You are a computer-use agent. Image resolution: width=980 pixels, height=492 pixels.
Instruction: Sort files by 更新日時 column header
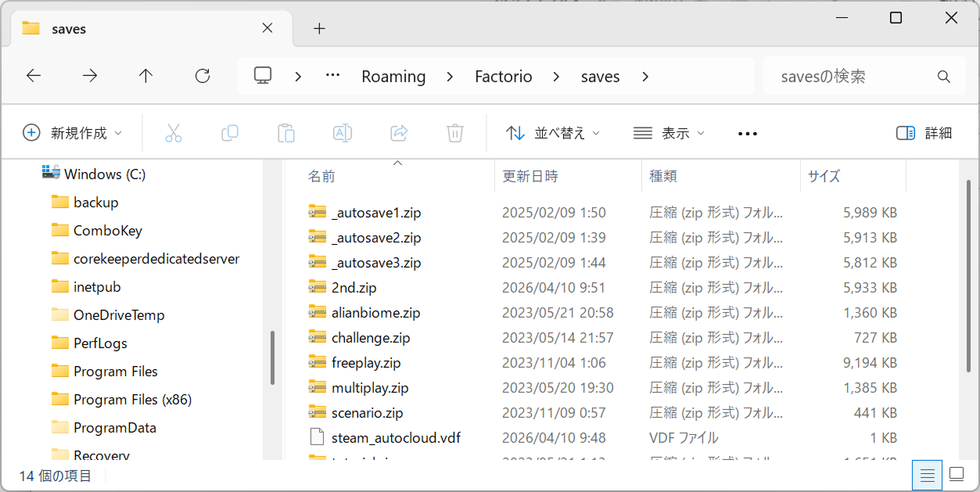pos(530,176)
